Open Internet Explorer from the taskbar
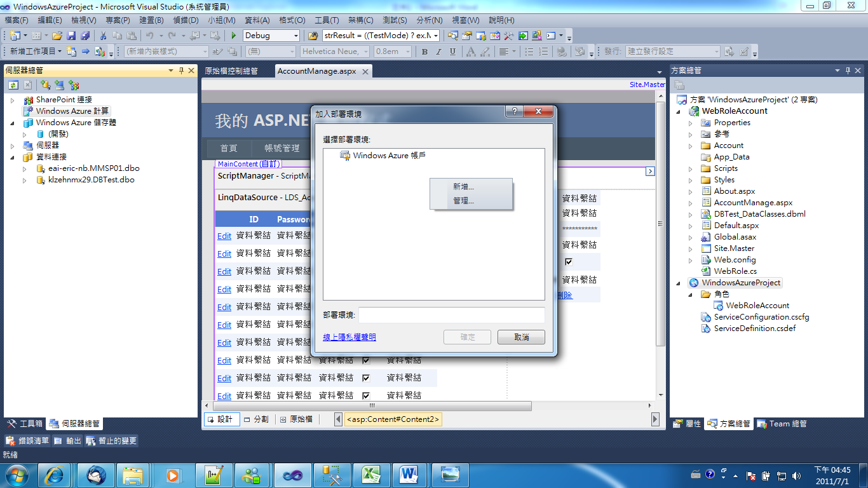868x488 pixels. click(54, 475)
